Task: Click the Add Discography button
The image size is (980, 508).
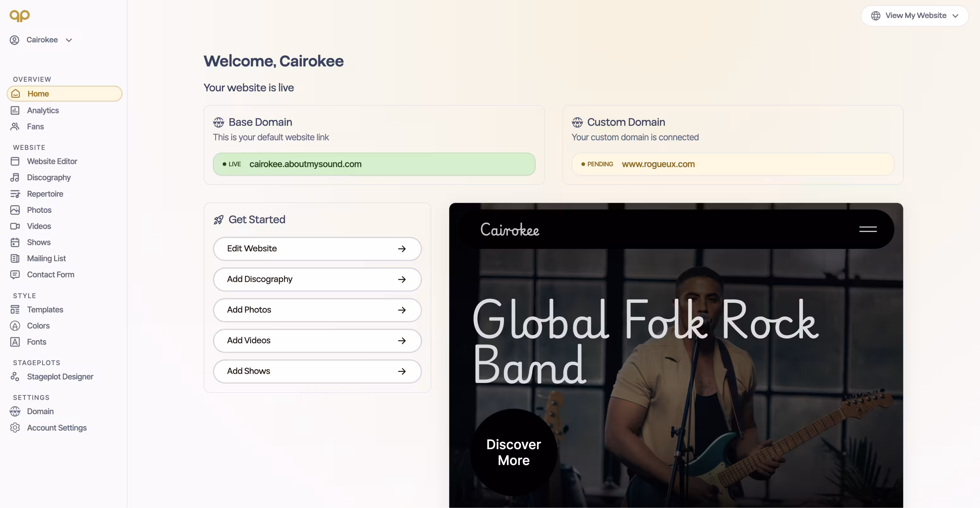Action: 317,279
